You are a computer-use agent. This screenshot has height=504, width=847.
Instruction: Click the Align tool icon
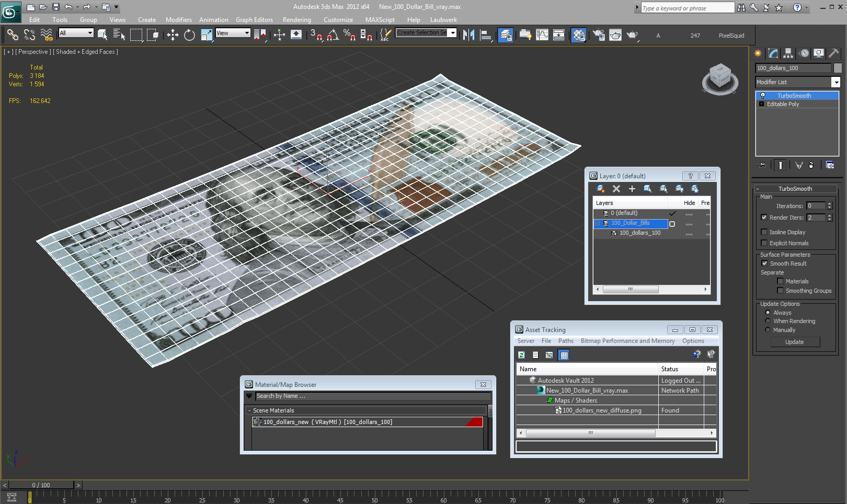486,35
